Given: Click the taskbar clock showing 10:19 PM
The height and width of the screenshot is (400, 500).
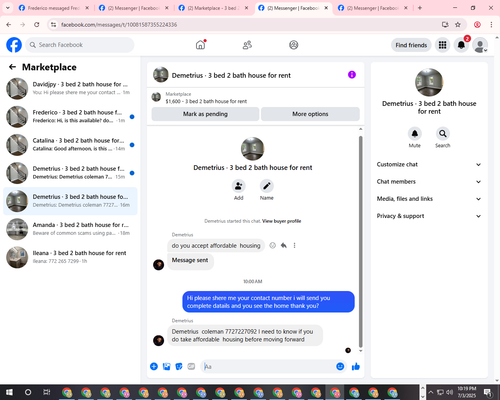Looking at the screenshot, I should [x=467, y=392].
